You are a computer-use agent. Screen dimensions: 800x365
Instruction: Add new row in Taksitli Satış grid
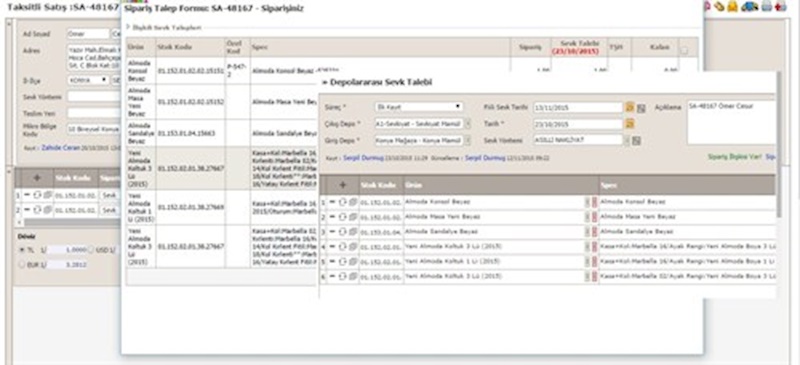tap(37, 178)
